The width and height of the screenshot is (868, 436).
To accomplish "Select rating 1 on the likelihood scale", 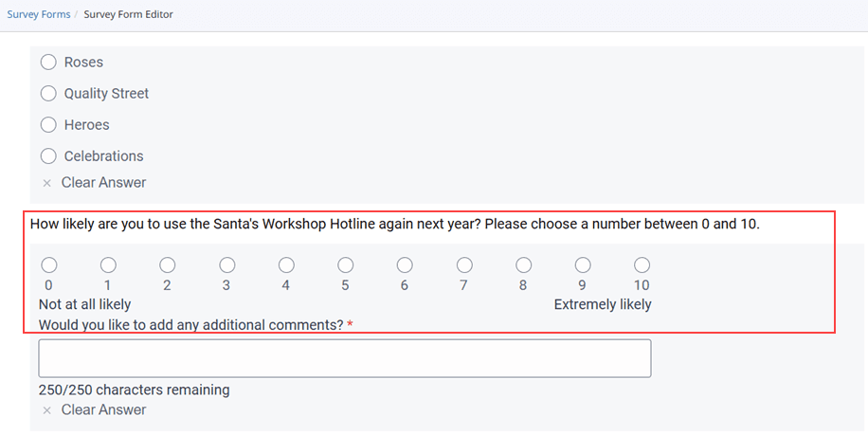I will tap(108, 264).
